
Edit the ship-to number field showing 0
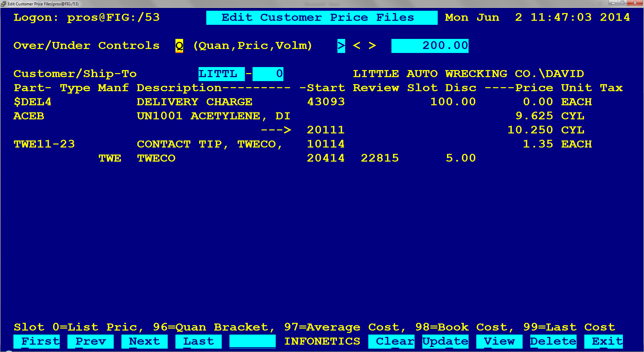pyautogui.click(x=268, y=74)
